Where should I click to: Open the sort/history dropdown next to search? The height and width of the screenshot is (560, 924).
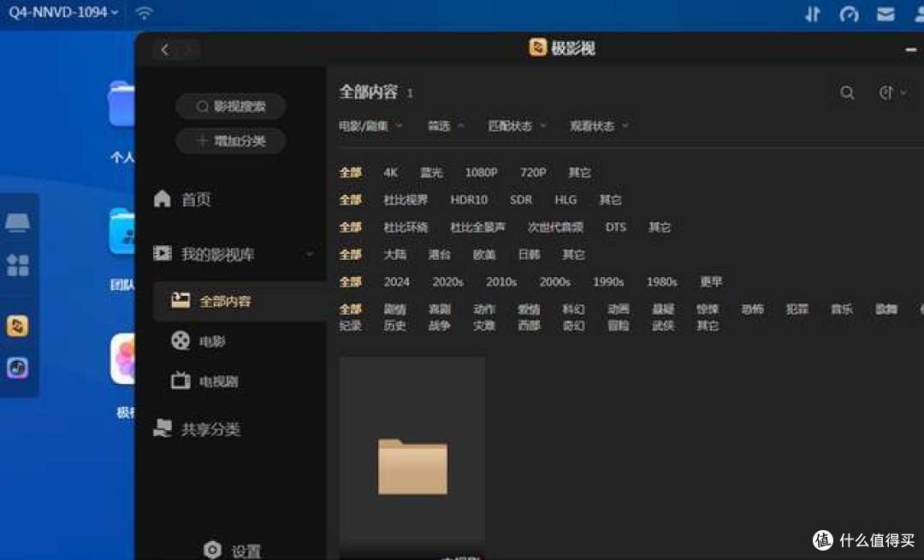click(892, 92)
